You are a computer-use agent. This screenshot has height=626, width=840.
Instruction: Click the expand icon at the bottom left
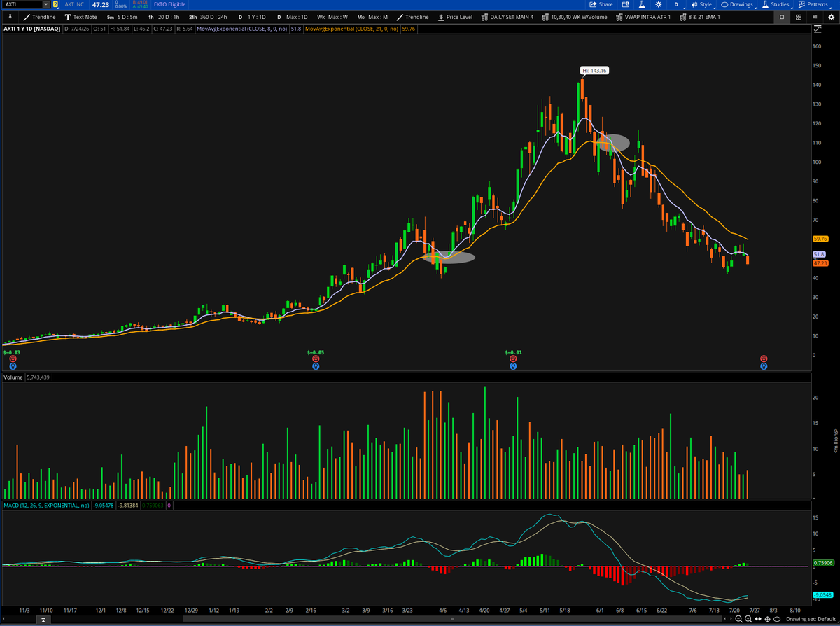point(44,620)
